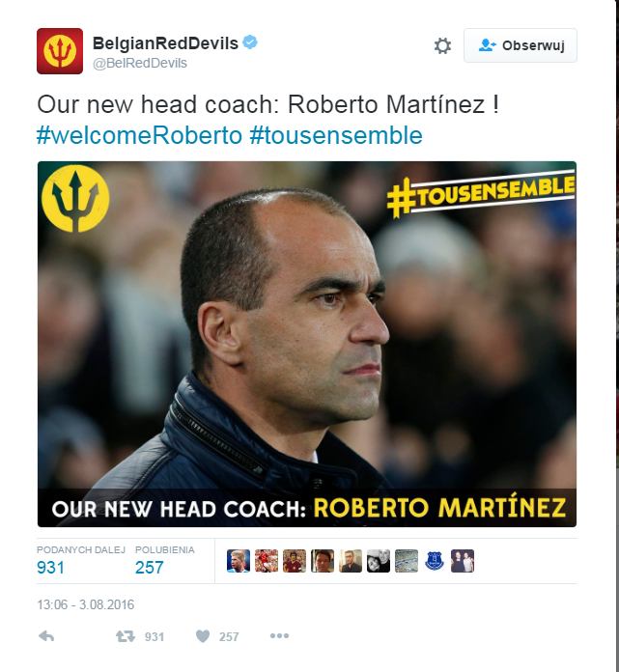View Podanych Dalej retweet count list

(x=81, y=561)
